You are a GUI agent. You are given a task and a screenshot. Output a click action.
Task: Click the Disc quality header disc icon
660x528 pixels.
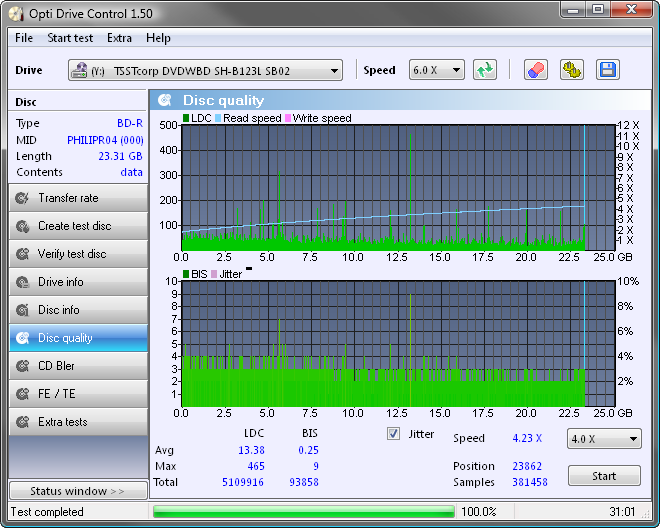click(165, 100)
